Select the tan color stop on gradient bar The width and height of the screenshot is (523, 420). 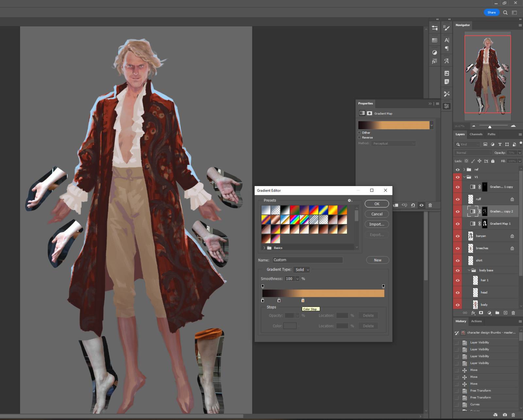[303, 300]
